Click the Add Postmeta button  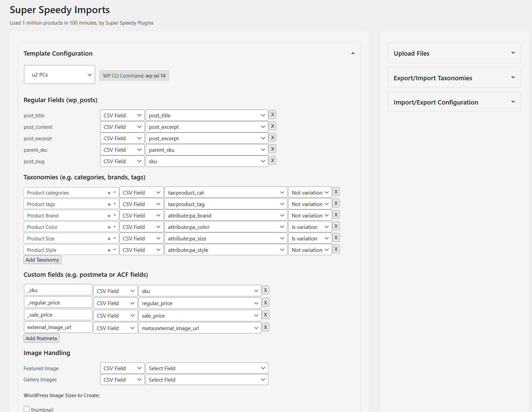[x=41, y=338]
